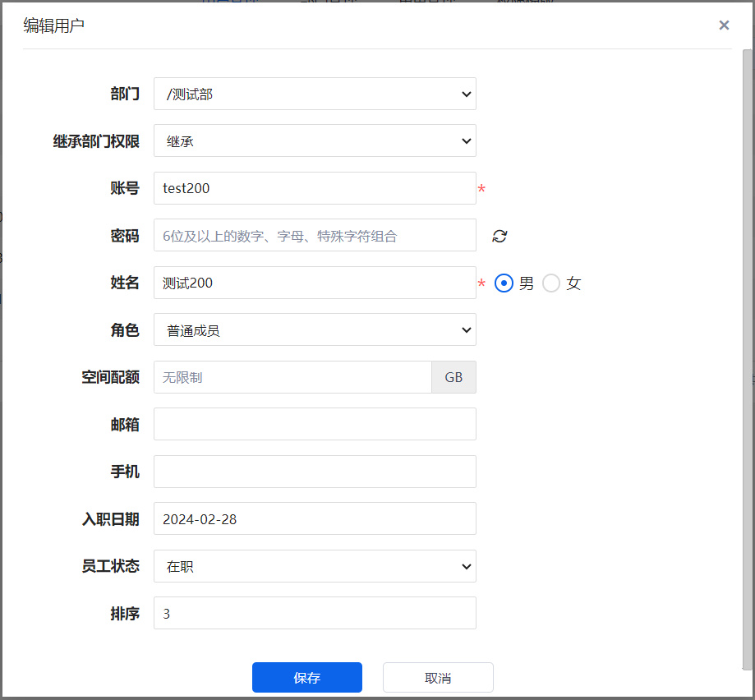
Task: Click the GB unit label
Action: click(453, 377)
